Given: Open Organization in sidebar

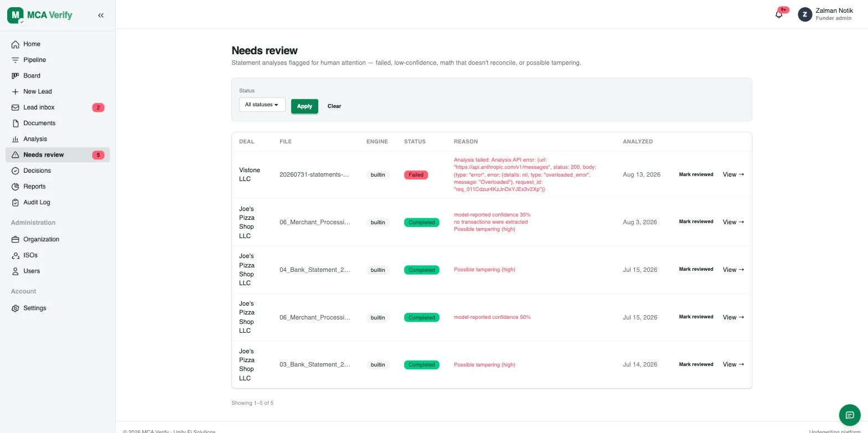Looking at the screenshot, I should pos(58,239).
